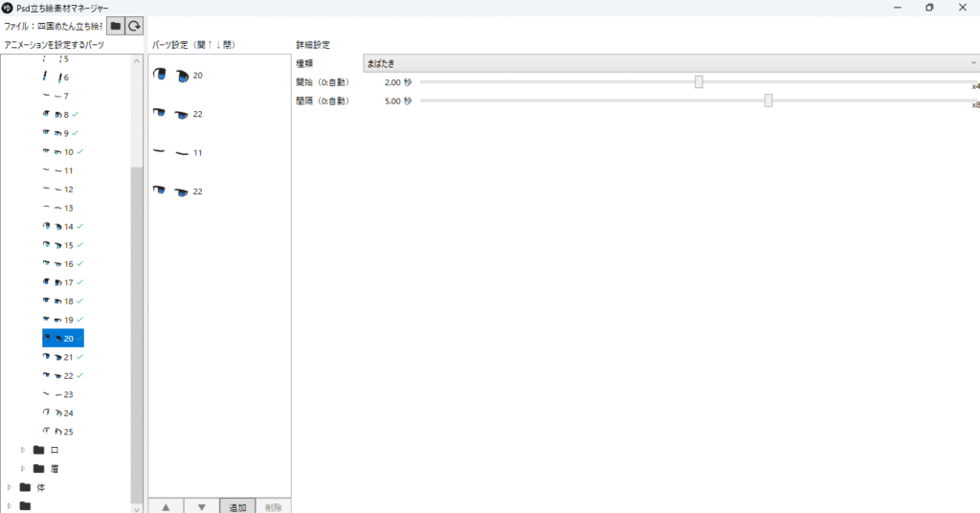This screenshot has width=980, height=513.
Task: Select the 眉 folder icon in the tree
Action: click(39, 468)
